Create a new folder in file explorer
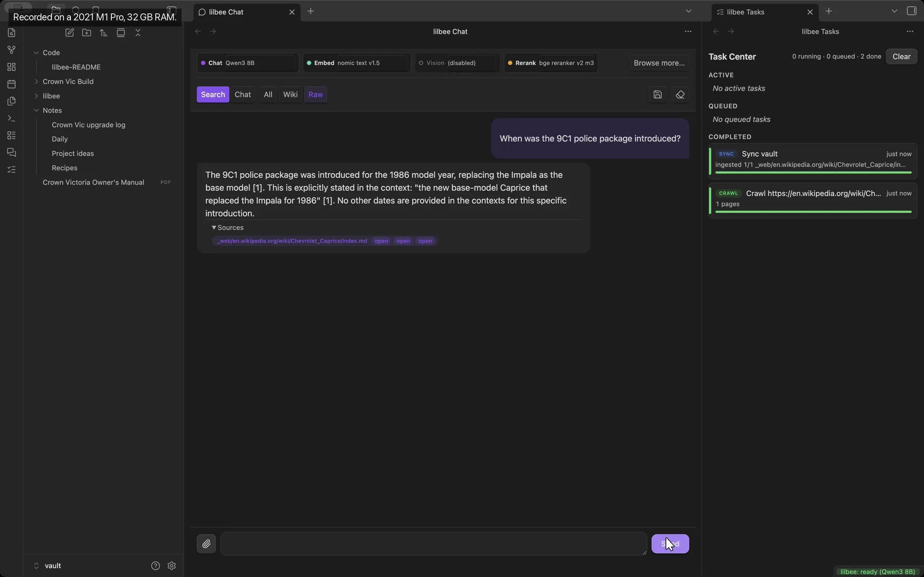 click(x=87, y=32)
